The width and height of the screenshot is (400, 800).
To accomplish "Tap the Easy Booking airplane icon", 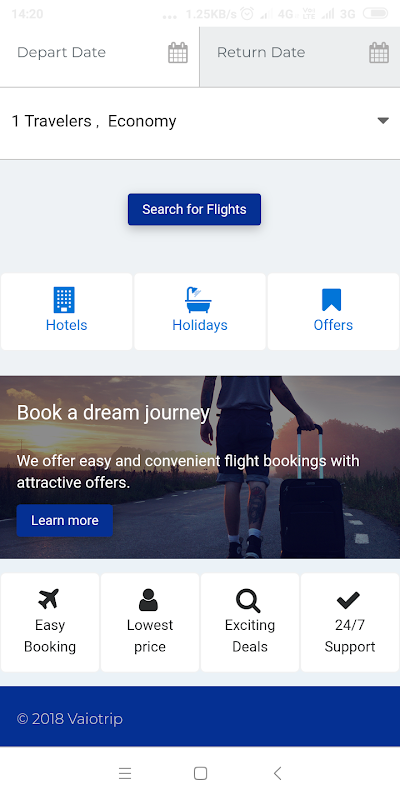I will [x=49, y=599].
